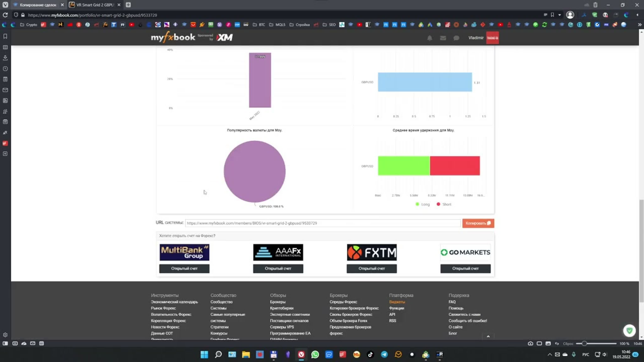Open the Vivaldi history clock panel

point(5,69)
